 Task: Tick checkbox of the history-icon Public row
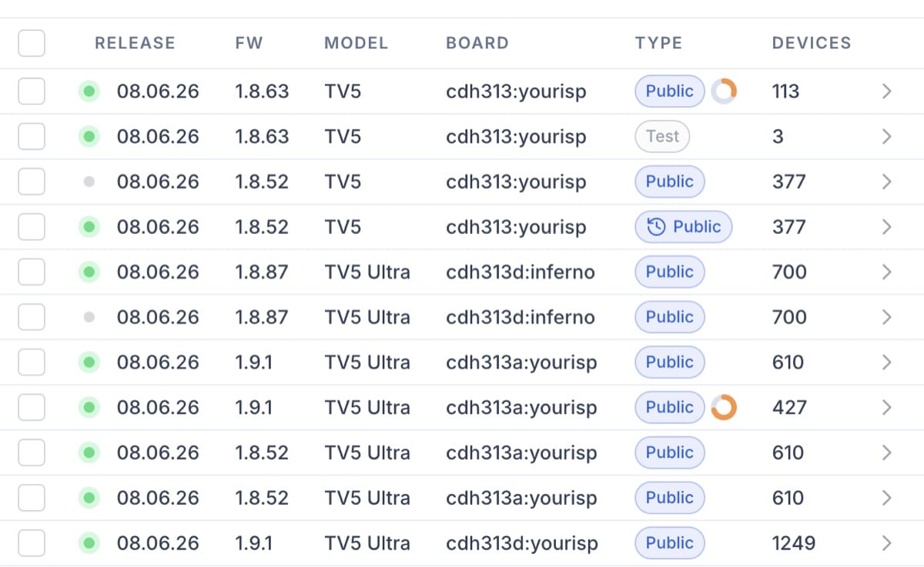point(32,227)
